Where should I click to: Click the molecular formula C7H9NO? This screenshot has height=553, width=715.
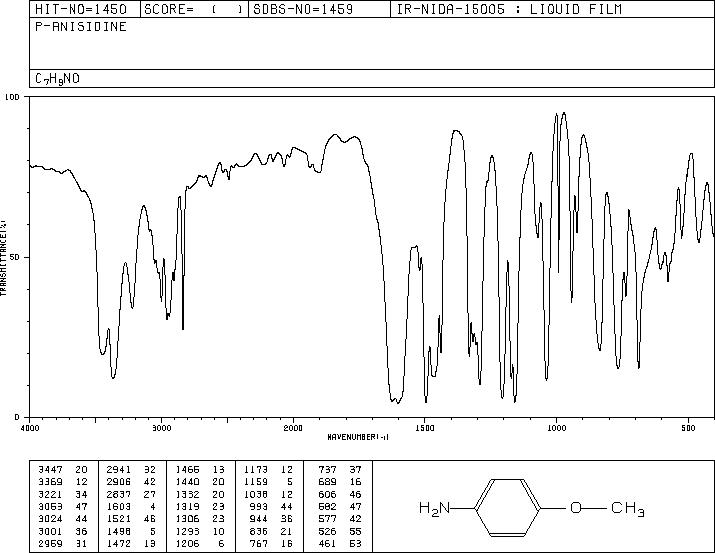[57, 79]
